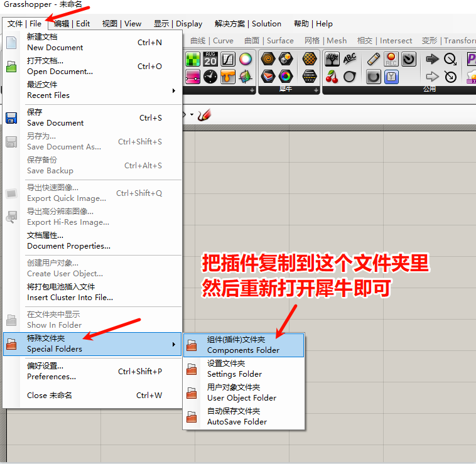Choose Save Backup menu entry
The height and width of the screenshot is (464, 476).
click(x=93, y=165)
